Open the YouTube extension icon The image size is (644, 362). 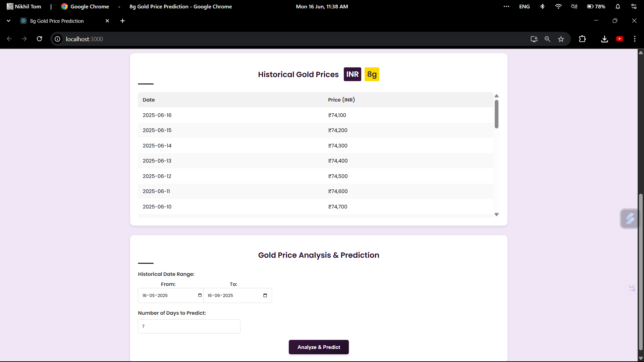tap(620, 39)
